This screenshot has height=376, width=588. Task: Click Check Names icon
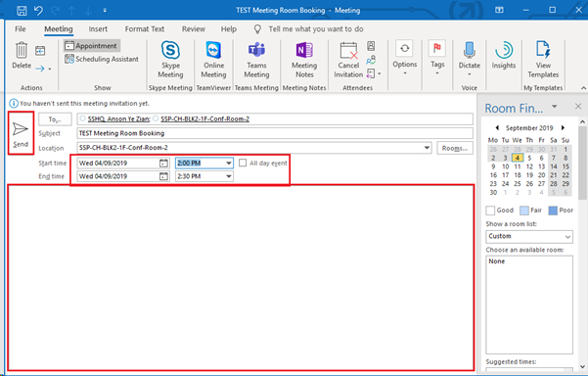click(371, 60)
